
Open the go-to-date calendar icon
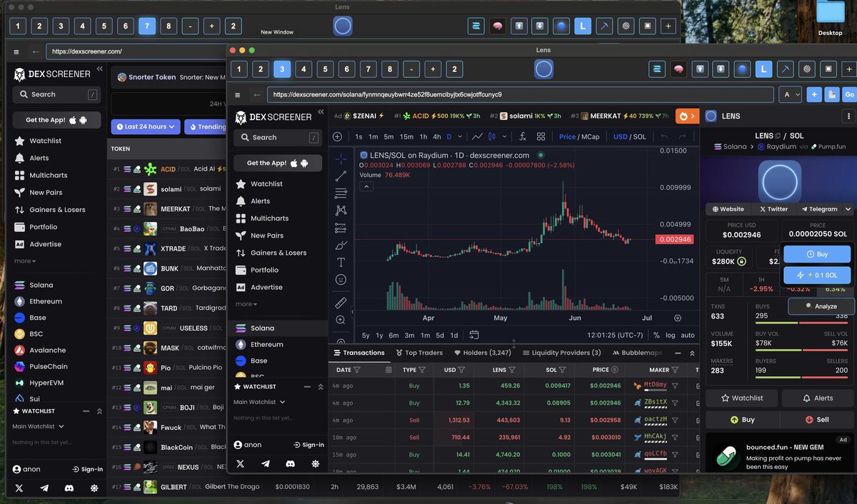[474, 335]
